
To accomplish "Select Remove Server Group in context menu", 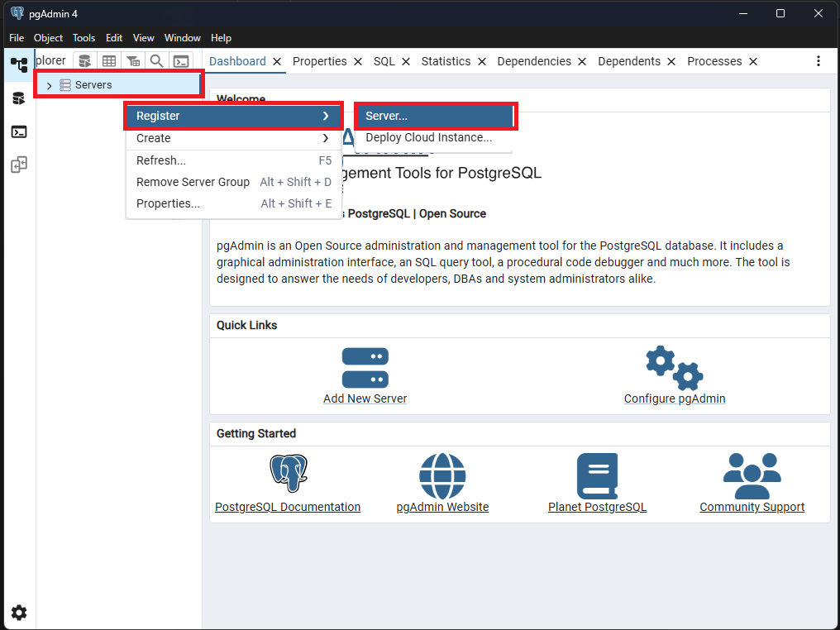I will pyautogui.click(x=234, y=182).
